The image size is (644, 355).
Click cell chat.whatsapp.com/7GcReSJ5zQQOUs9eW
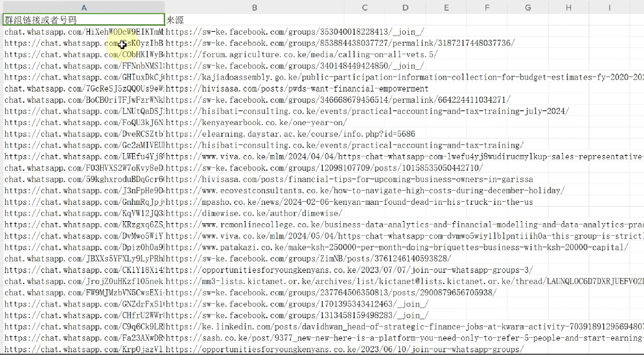click(x=84, y=88)
